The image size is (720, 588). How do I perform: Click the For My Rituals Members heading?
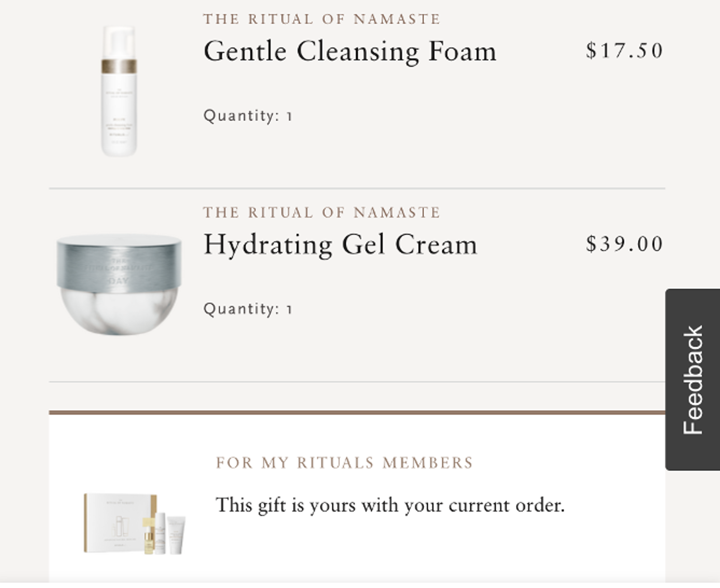(344, 463)
